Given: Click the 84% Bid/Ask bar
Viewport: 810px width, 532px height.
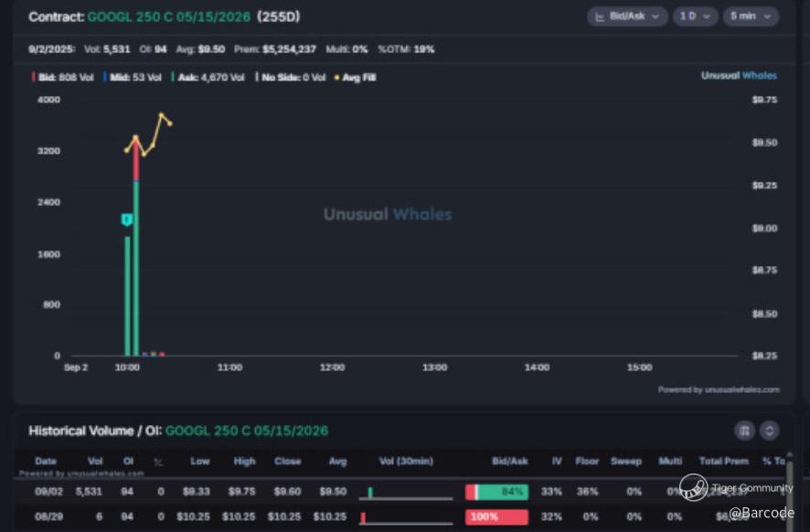Looking at the screenshot, I should tap(497, 492).
